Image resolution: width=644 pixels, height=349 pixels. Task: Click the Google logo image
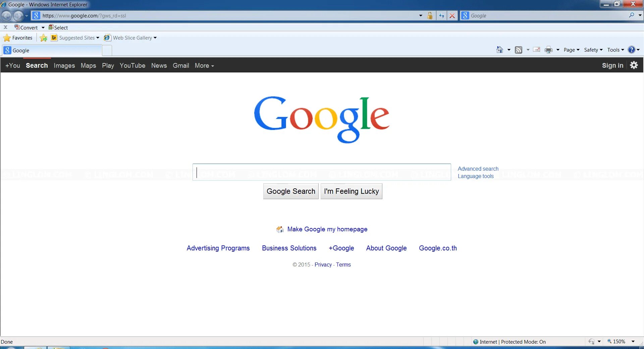(322, 119)
